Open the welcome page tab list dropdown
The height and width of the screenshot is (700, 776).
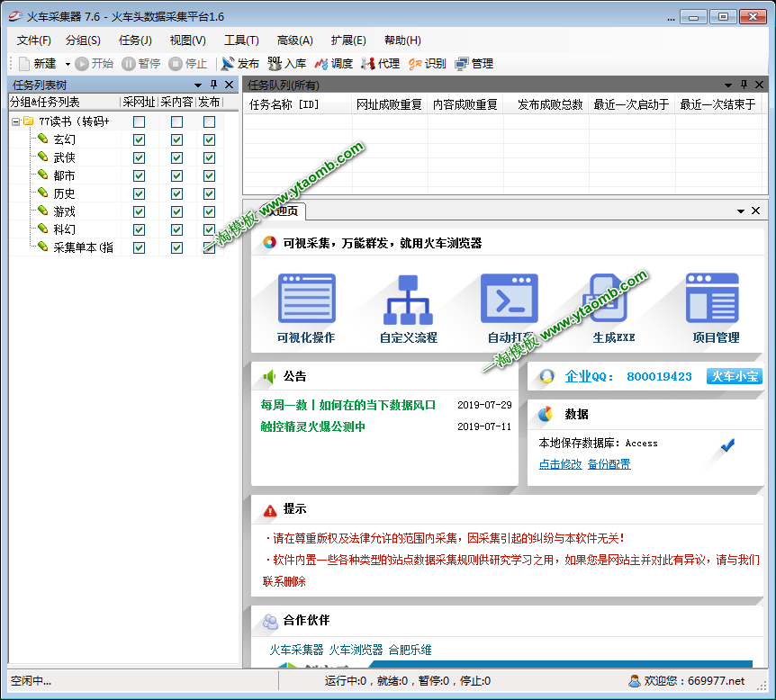tap(741, 211)
